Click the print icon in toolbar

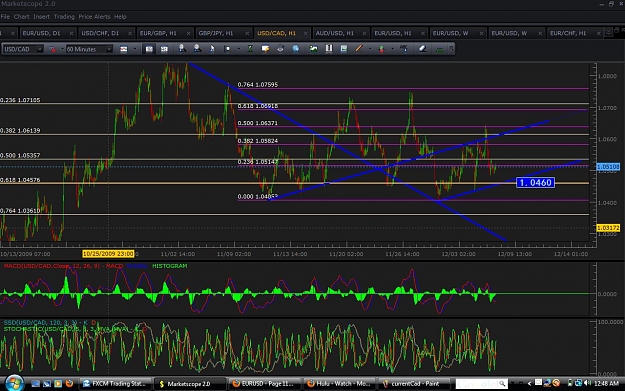pos(280,49)
